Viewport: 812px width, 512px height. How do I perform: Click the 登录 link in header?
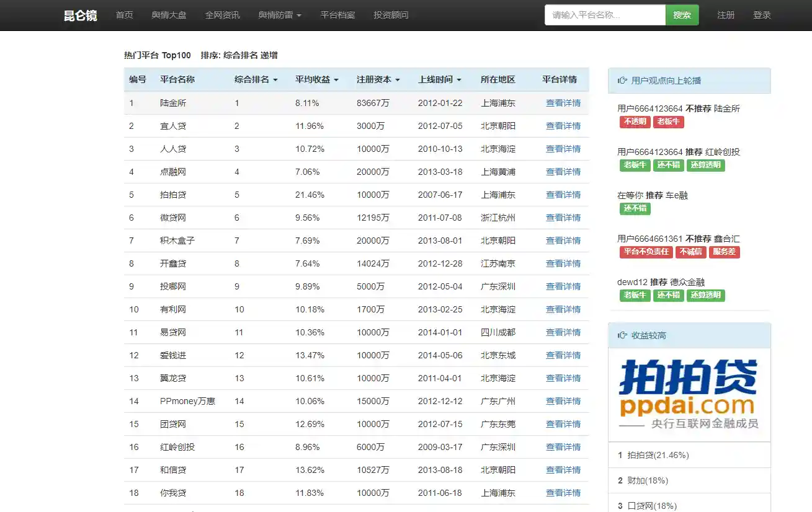coord(762,15)
